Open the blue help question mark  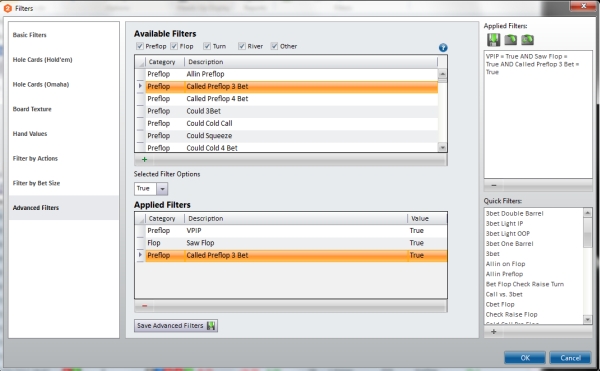pyautogui.click(x=443, y=48)
